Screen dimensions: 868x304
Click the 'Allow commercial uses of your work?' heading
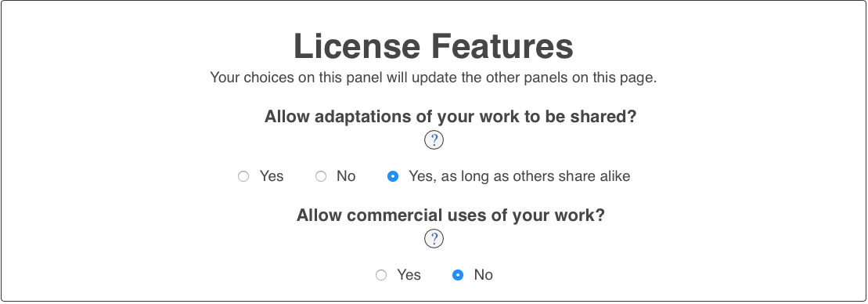pos(451,215)
